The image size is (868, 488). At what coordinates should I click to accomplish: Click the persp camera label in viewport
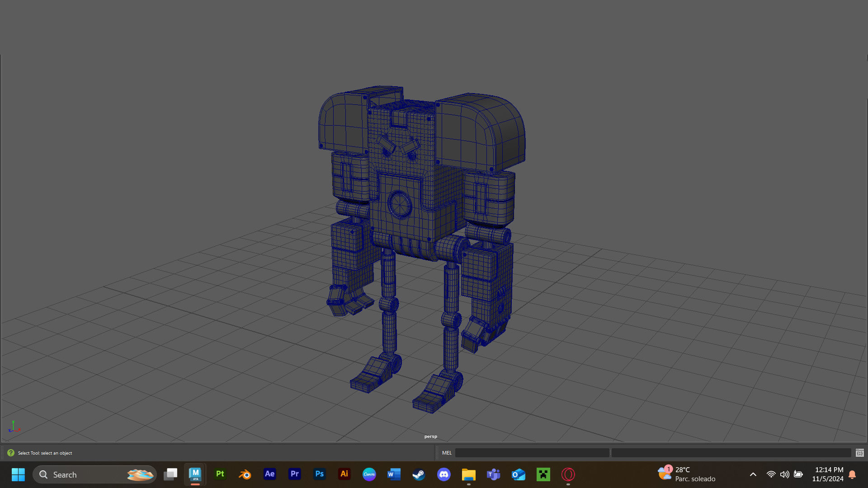click(x=431, y=436)
